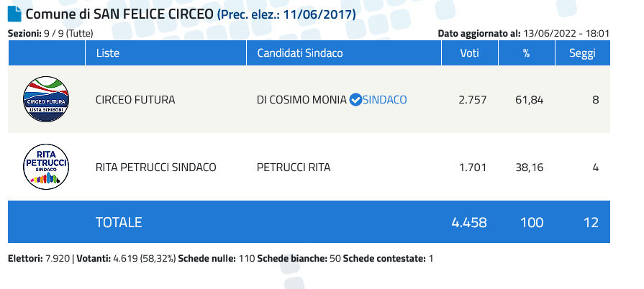Click the 2.757 votes cell for Circeo Futura

(472, 100)
